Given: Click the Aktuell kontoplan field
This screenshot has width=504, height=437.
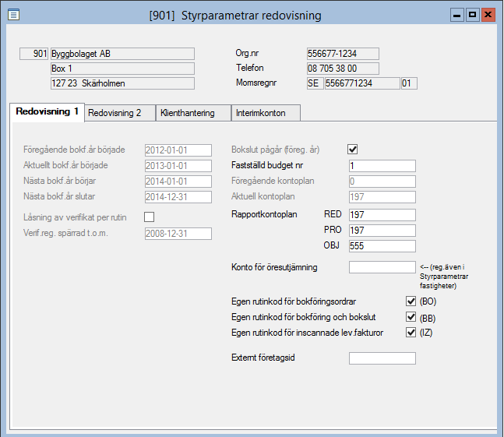Looking at the screenshot, I should coord(382,197).
